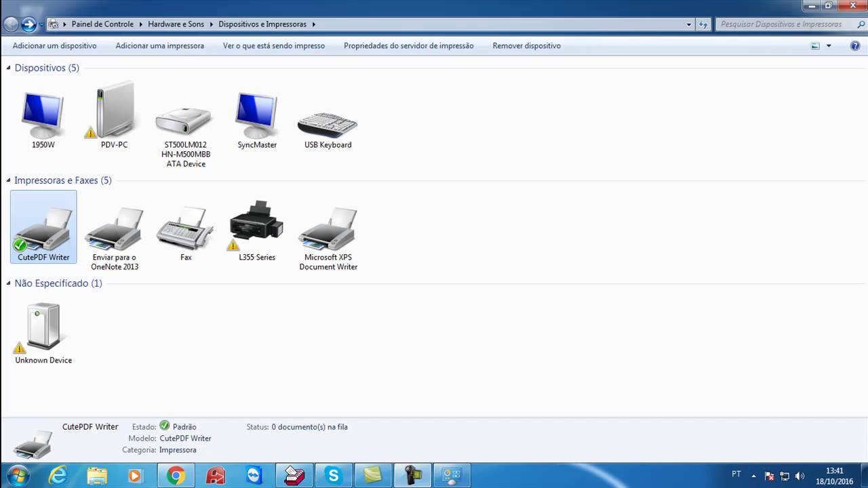Click Adicionar uma impressora
Image resolution: width=868 pixels, height=488 pixels.
(x=160, y=46)
